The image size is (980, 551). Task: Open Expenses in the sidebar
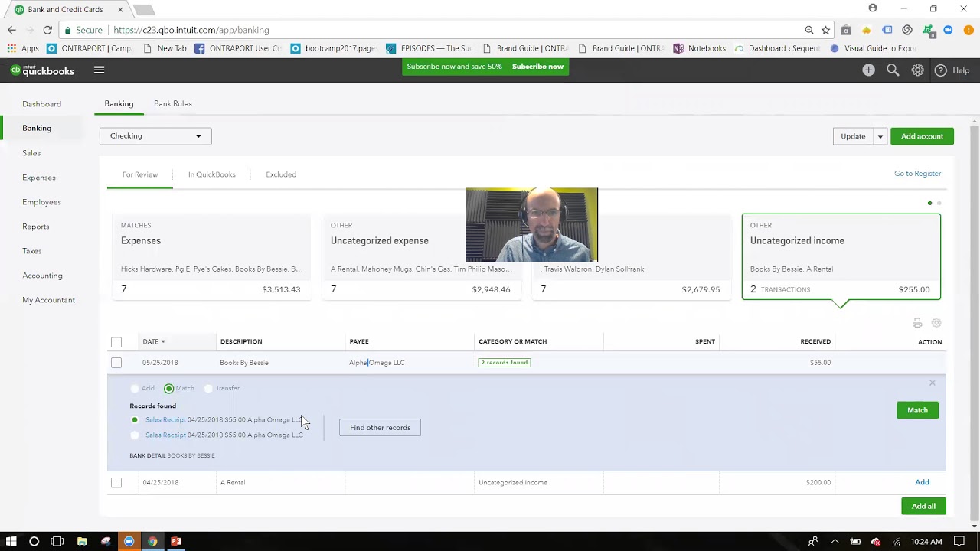(39, 178)
